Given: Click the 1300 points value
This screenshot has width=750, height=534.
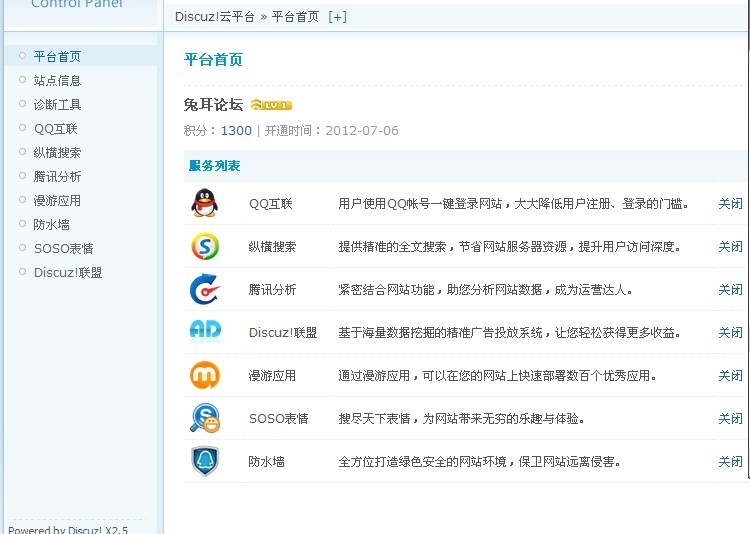Looking at the screenshot, I should (x=236, y=131).
